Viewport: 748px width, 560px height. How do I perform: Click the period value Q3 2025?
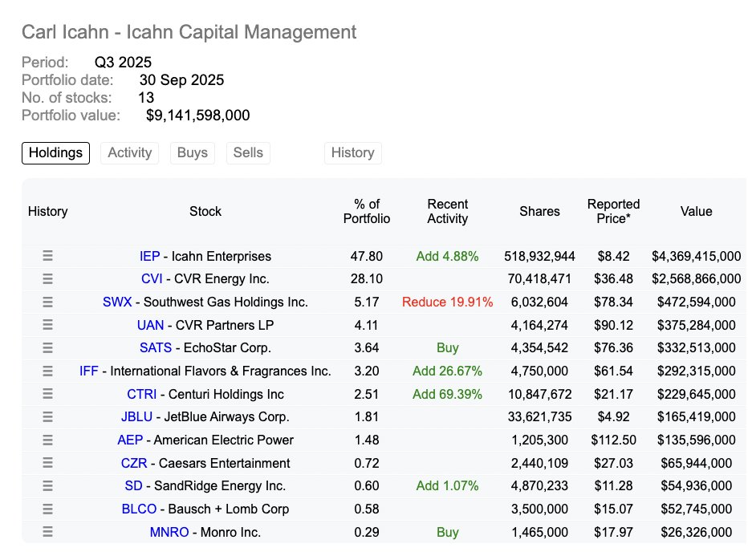(x=123, y=62)
